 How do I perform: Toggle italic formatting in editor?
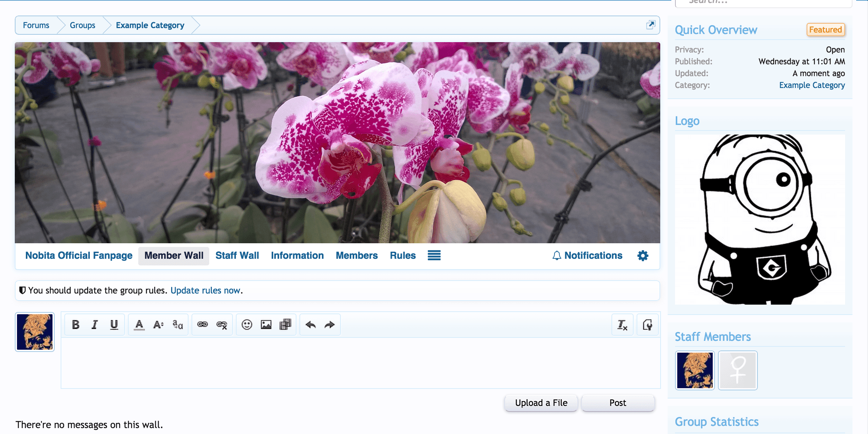(95, 325)
